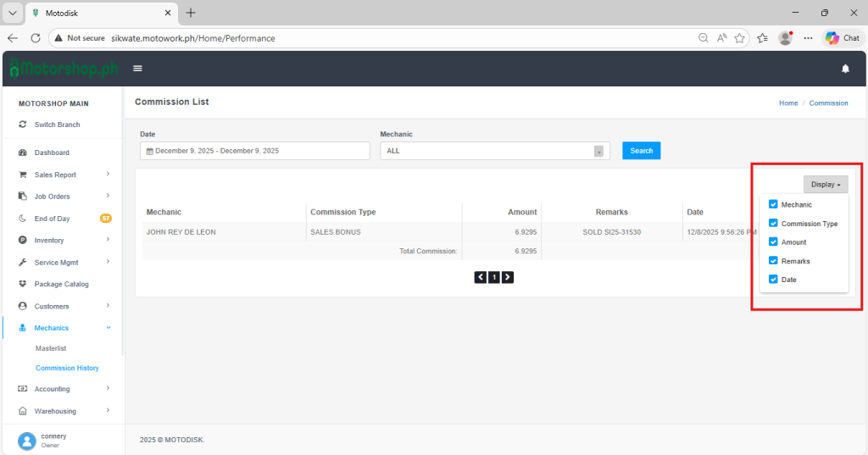Toggle the hamburger sidebar menu icon
The image size is (868, 455).
pyautogui.click(x=137, y=69)
